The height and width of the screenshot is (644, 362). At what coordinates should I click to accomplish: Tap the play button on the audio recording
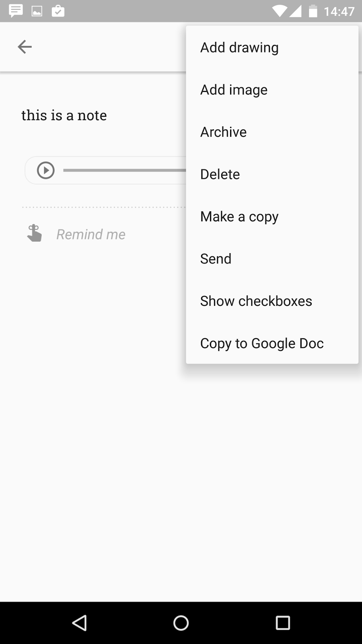point(45,170)
